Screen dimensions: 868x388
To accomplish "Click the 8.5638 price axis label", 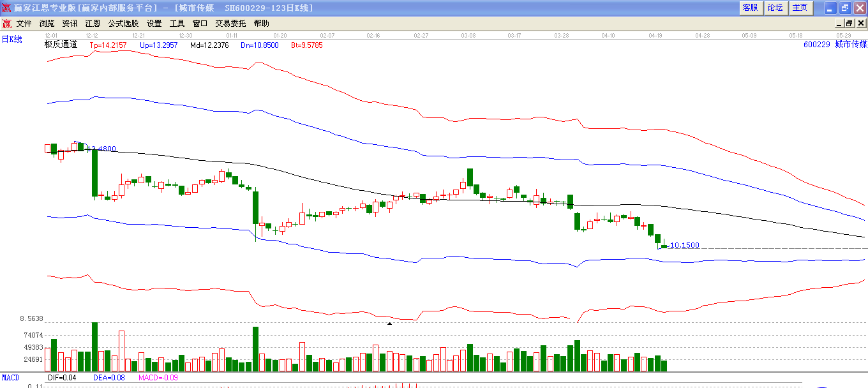I will point(31,318).
